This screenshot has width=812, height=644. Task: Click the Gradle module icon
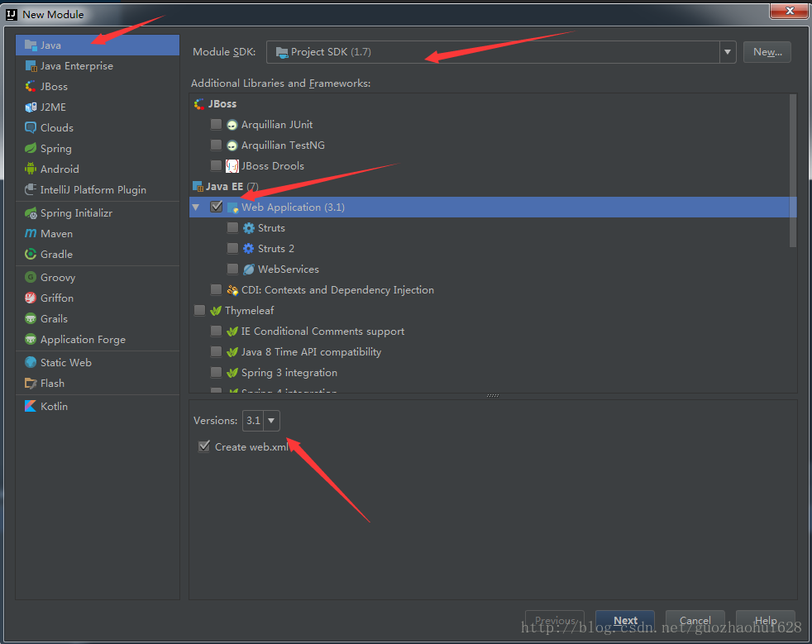31,254
